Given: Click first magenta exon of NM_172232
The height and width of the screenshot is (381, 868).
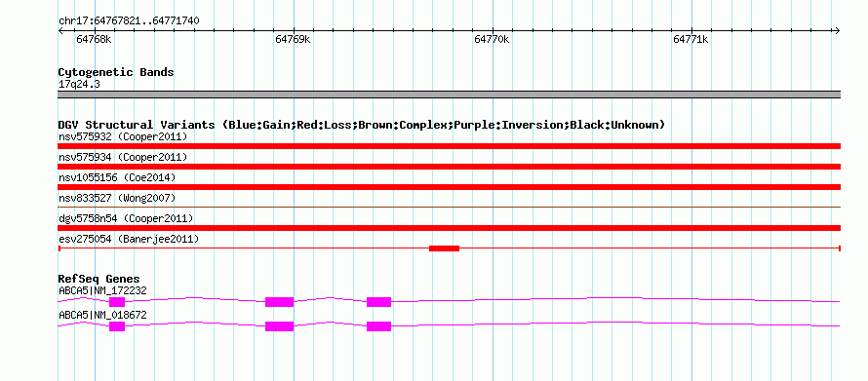Looking at the screenshot, I should pos(117,302).
